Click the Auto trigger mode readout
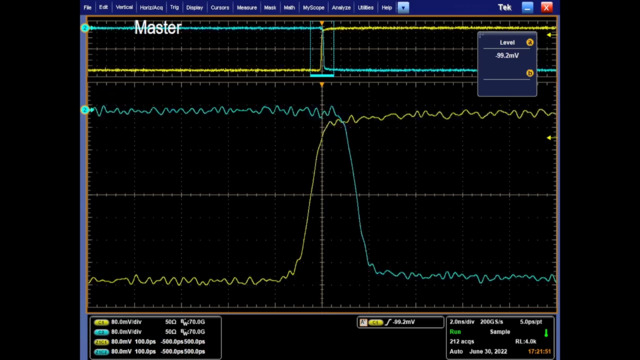Image resolution: width=640 pixels, height=360 pixels. 456,351
